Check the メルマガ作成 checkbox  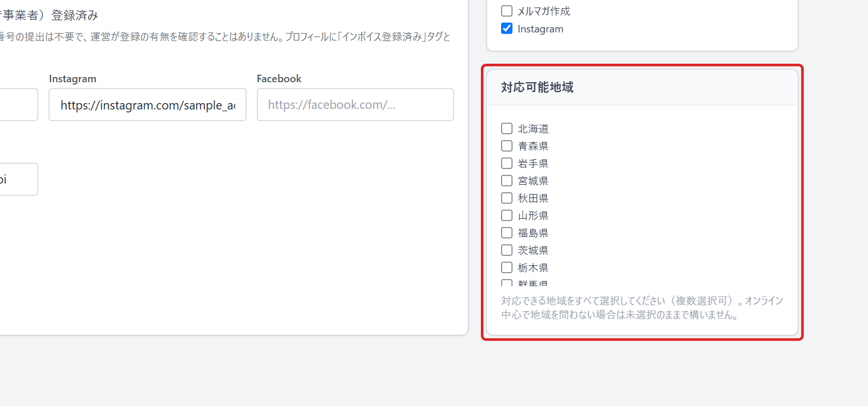tap(507, 11)
